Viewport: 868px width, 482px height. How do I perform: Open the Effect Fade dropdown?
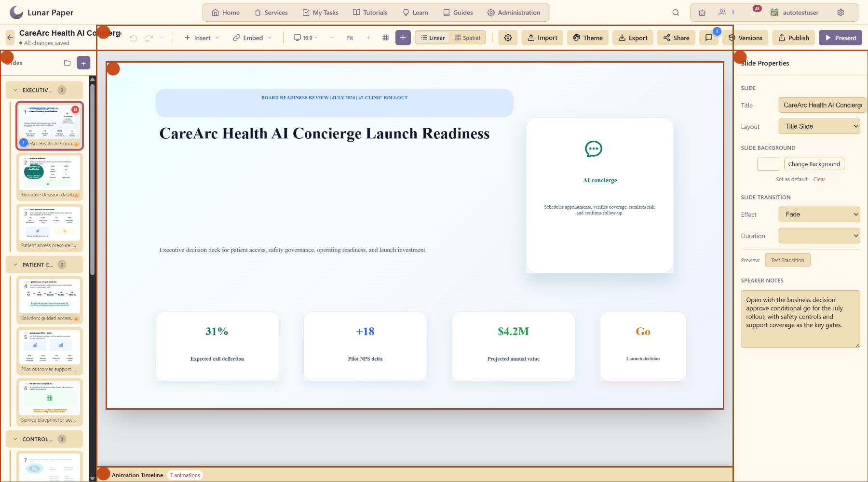coord(819,214)
